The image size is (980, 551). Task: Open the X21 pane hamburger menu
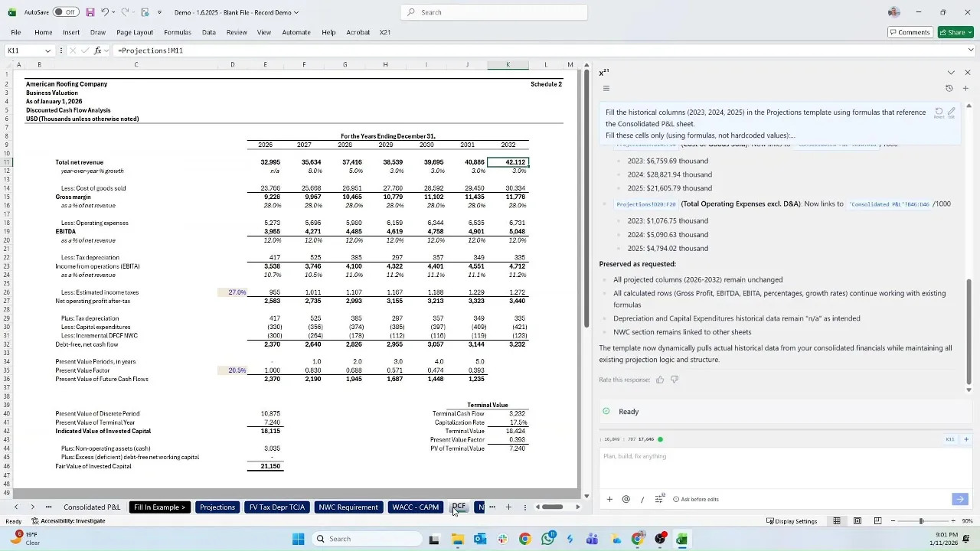(x=606, y=88)
